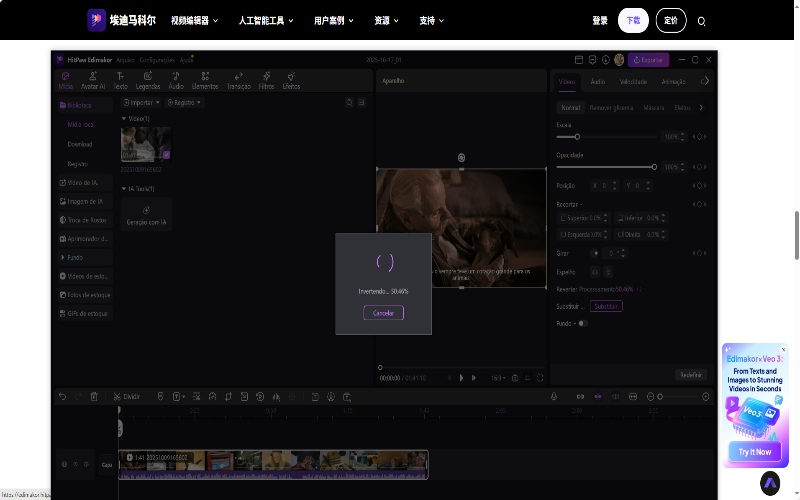The image size is (800, 500).
Task: Open the Avatar AI panel
Action: [x=93, y=80]
